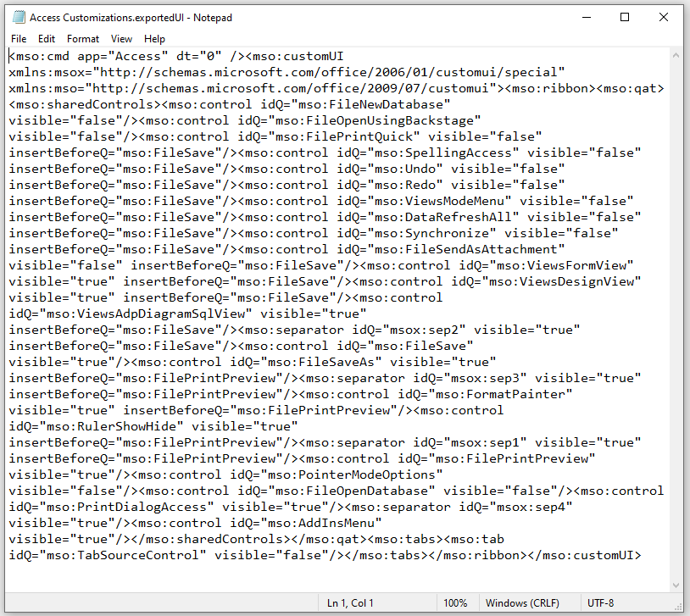The height and width of the screenshot is (616, 690).
Task: Click the text "mso:FileOpenUsingBackstage"
Action: click(374, 120)
